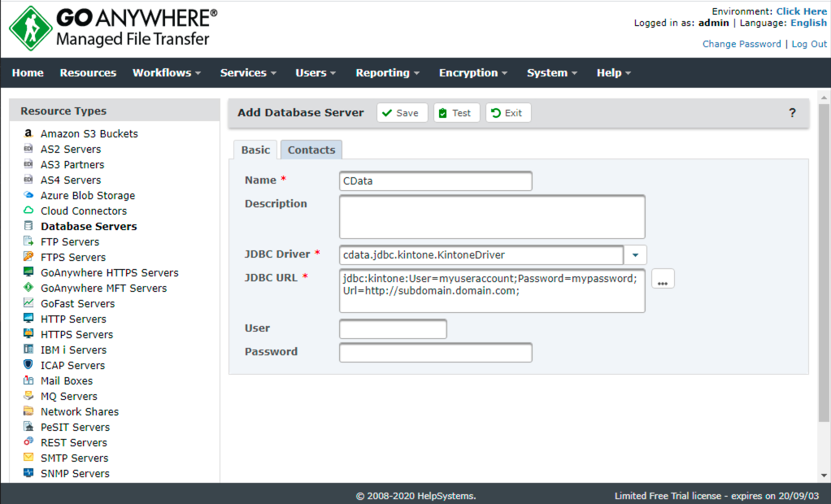This screenshot has width=831, height=504.
Task: Click the User input field
Action: click(x=393, y=328)
